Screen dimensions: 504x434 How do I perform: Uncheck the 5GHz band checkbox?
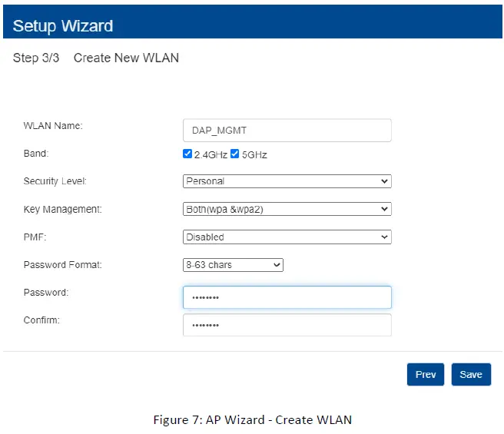235,154
